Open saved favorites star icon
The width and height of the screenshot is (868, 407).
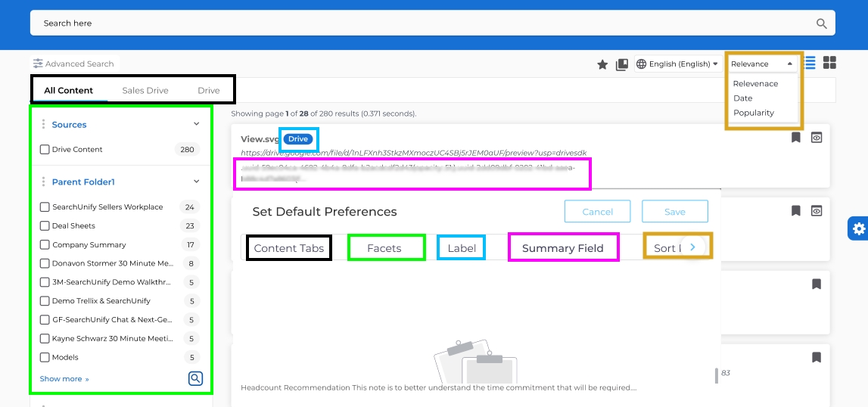click(x=602, y=65)
